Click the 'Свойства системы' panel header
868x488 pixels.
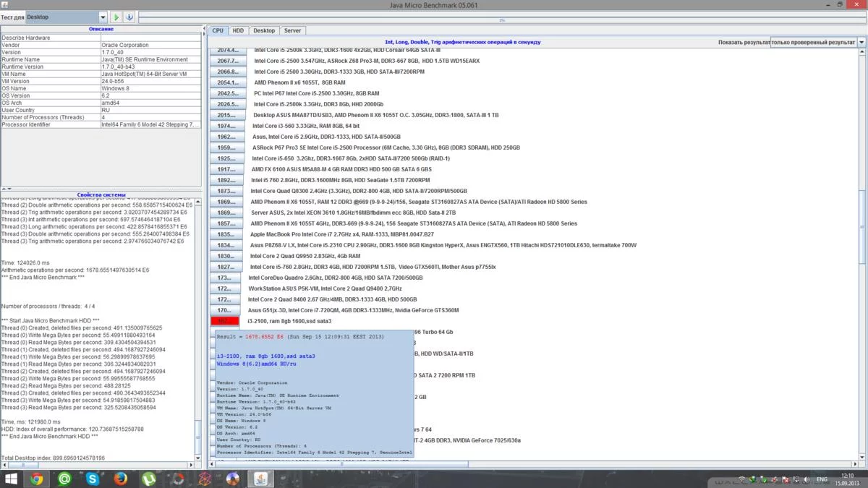pyautogui.click(x=101, y=194)
